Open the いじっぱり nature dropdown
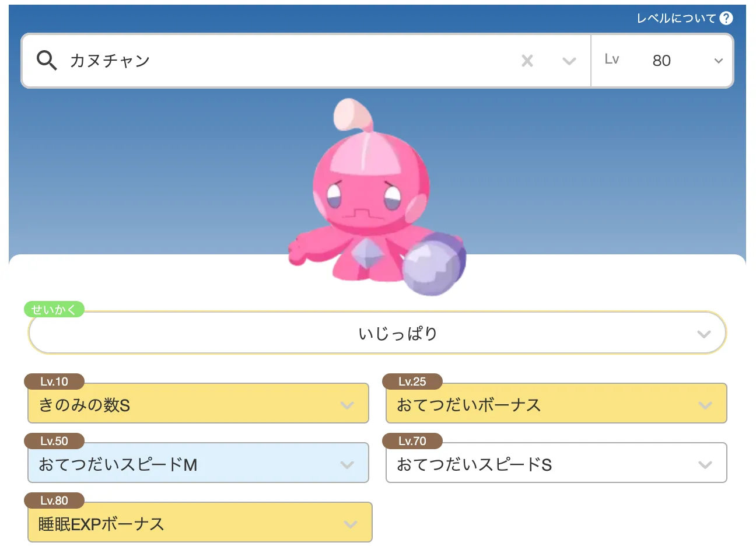 [x=377, y=333]
